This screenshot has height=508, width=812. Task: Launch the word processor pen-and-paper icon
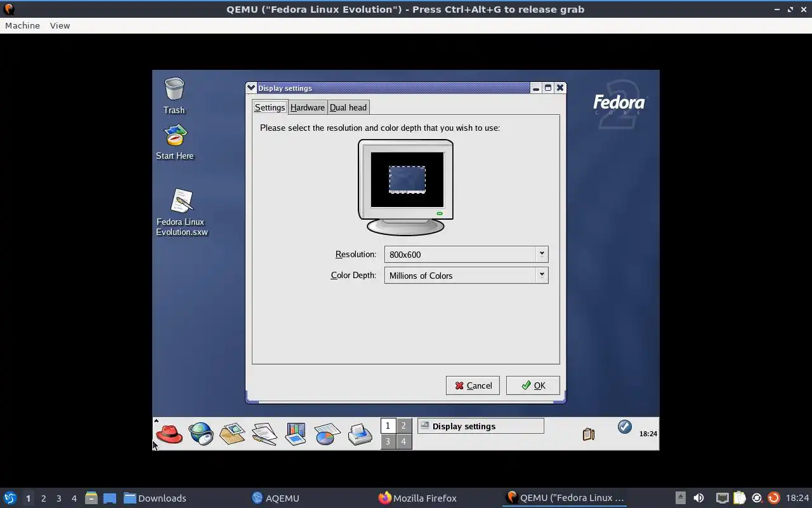(264, 434)
